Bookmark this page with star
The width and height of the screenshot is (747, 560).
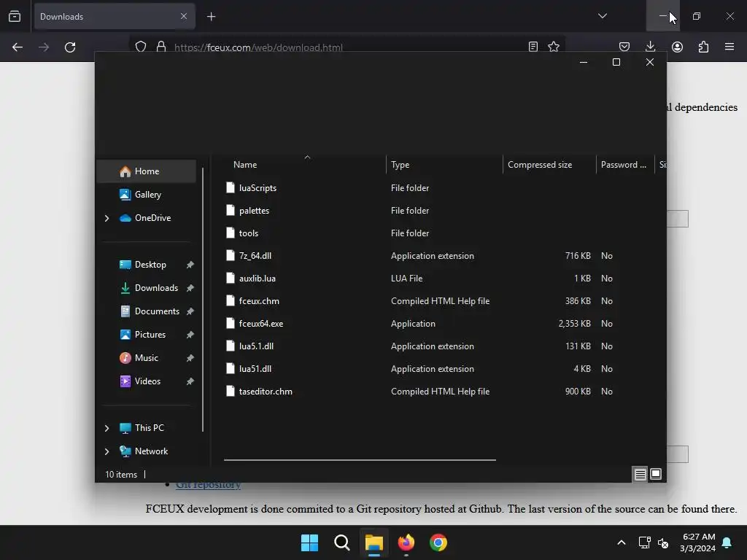point(554,47)
